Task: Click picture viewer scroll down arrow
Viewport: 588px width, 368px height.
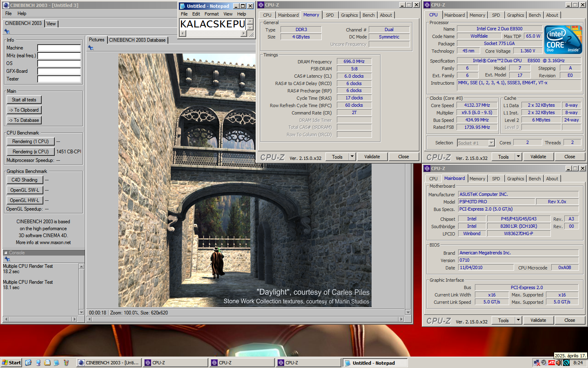Action: (x=408, y=312)
